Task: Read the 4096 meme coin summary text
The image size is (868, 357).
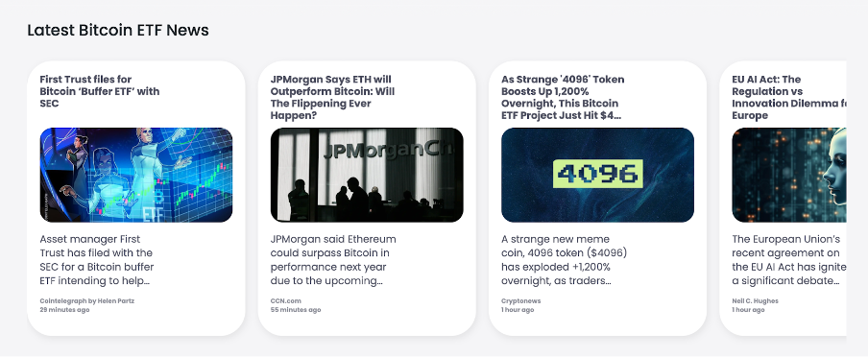Action: click(x=564, y=259)
